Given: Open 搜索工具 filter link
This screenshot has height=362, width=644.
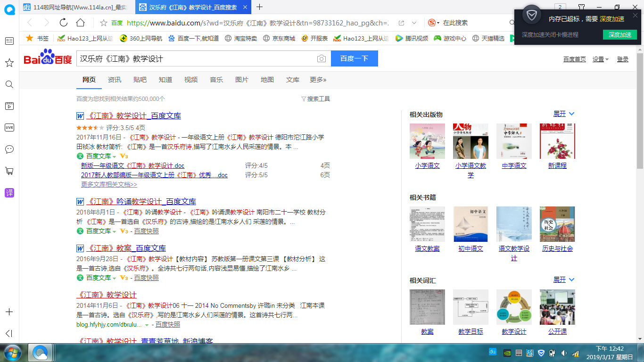Looking at the screenshot, I should [x=315, y=99].
